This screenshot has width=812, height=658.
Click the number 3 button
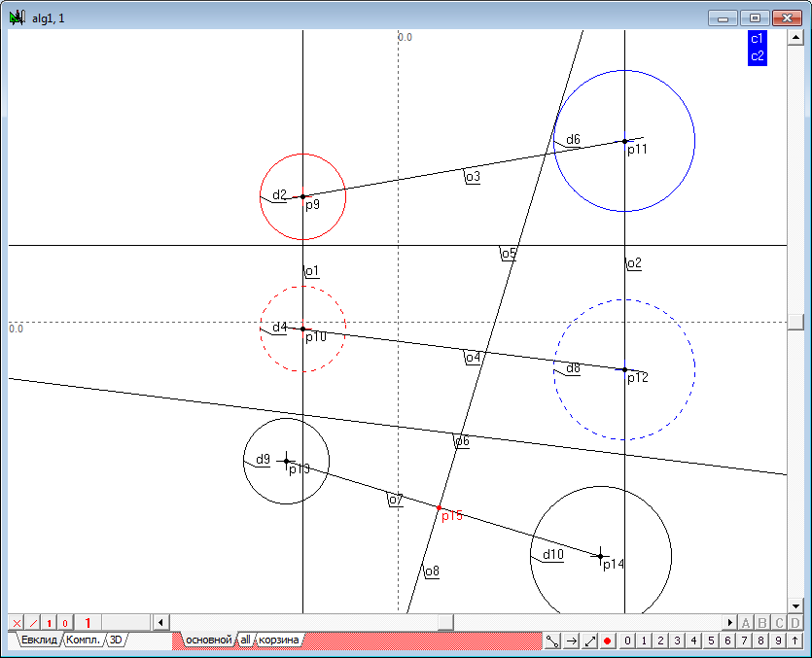(x=678, y=641)
